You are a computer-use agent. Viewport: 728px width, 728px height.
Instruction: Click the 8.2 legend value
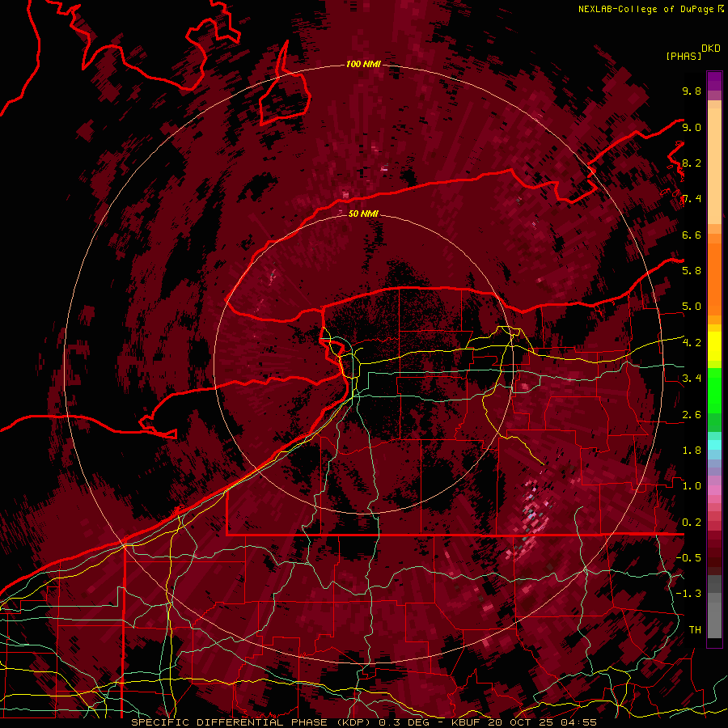pyautogui.click(x=692, y=163)
